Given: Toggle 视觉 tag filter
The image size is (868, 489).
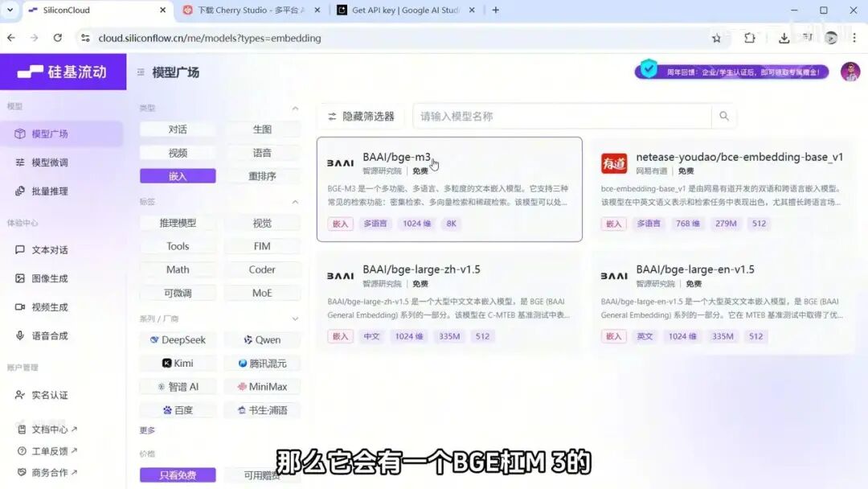Looking at the screenshot, I should [262, 223].
